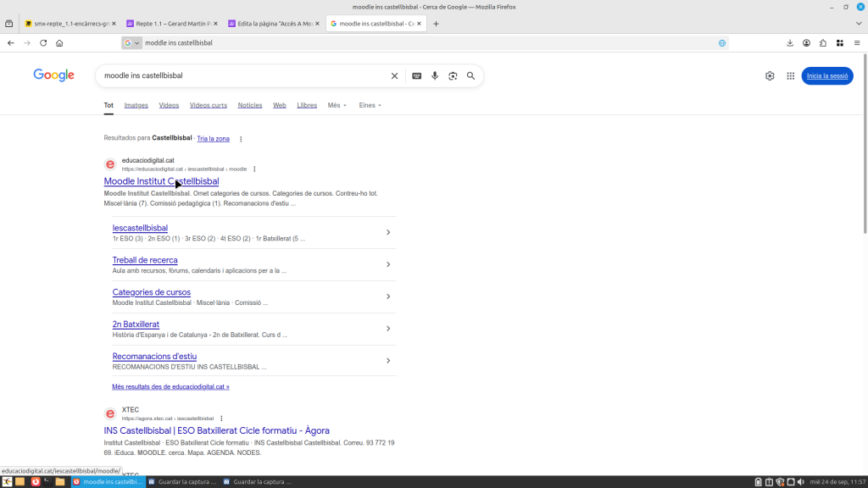Expand the 'Treball de recerca' sitelink chevron
Image resolution: width=868 pixels, height=488 pixels.
[388, 264]
